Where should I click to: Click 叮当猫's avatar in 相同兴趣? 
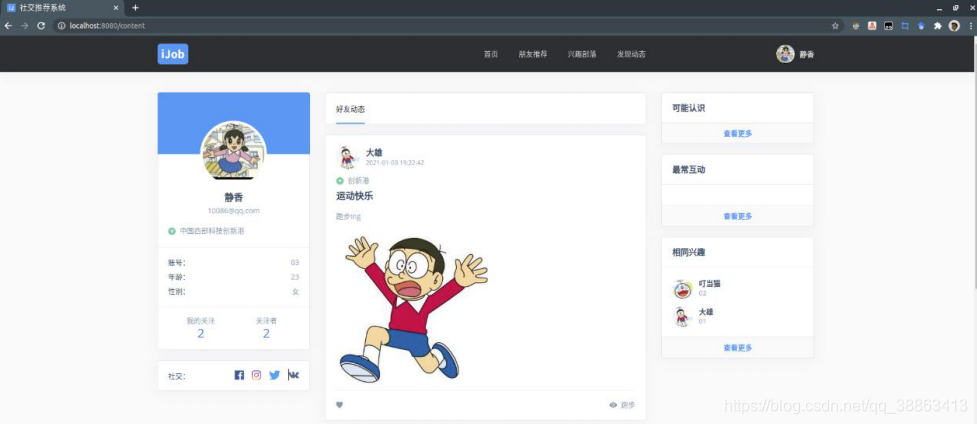(683, 289)
